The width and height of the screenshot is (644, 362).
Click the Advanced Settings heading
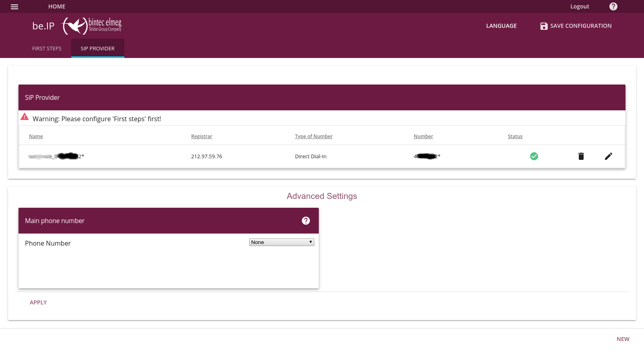322,196
